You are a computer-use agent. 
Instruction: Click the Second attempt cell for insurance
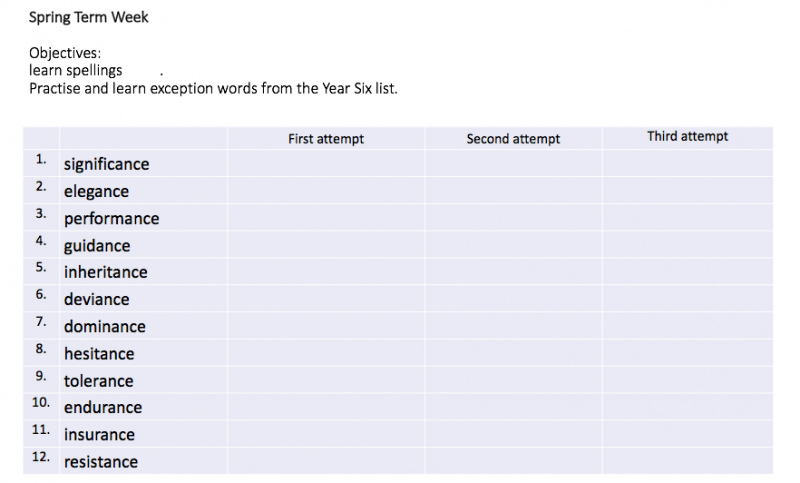point(513,434)
